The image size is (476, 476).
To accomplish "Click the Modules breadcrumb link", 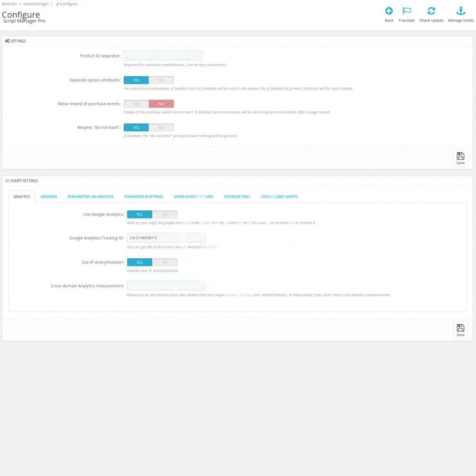I will [x=9, y=4].
